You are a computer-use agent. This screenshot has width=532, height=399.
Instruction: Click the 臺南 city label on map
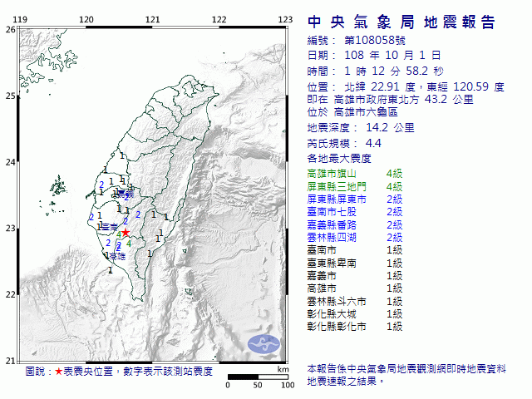coord(110,227)
